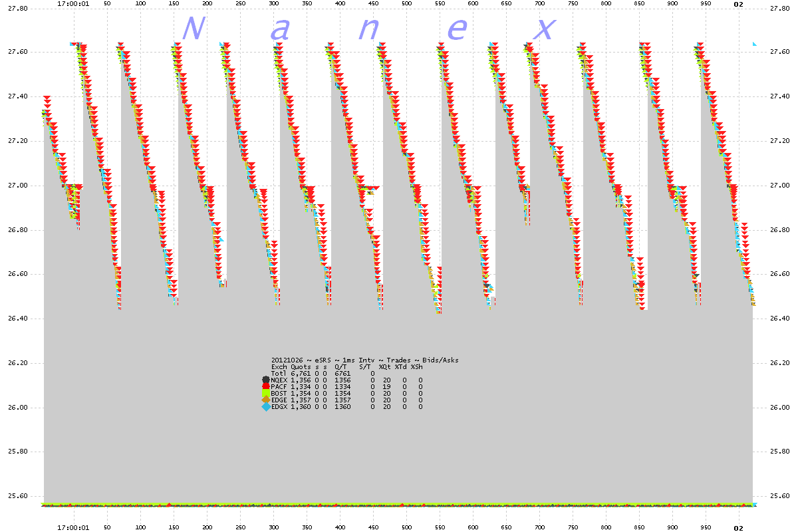Select the NQEX quote count 1,356
The height and width of the screenshot is (532, 798).
[x=301, y=380]
